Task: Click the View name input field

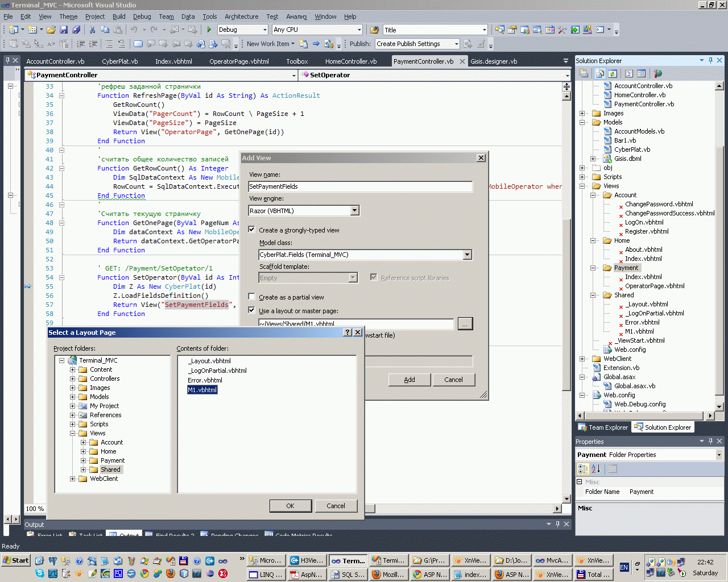Action: pyautogui.click(x=360, y=186)
